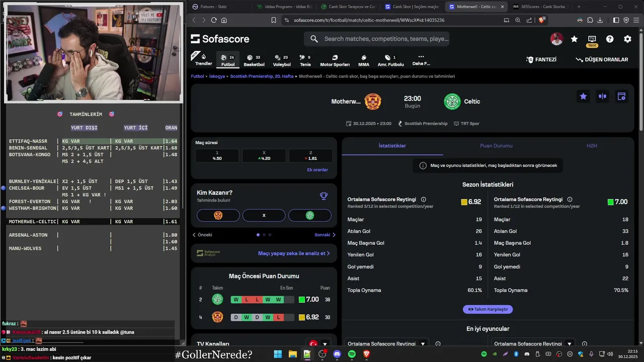Open favorites star in Sofascore header

574,39
